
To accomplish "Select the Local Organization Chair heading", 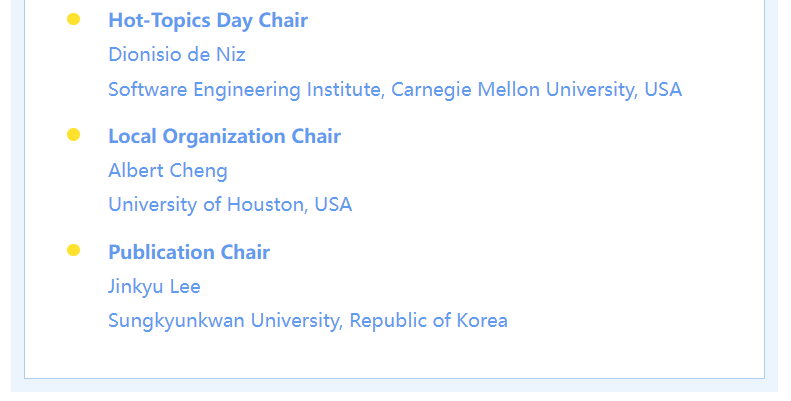I will click(224, 136).
